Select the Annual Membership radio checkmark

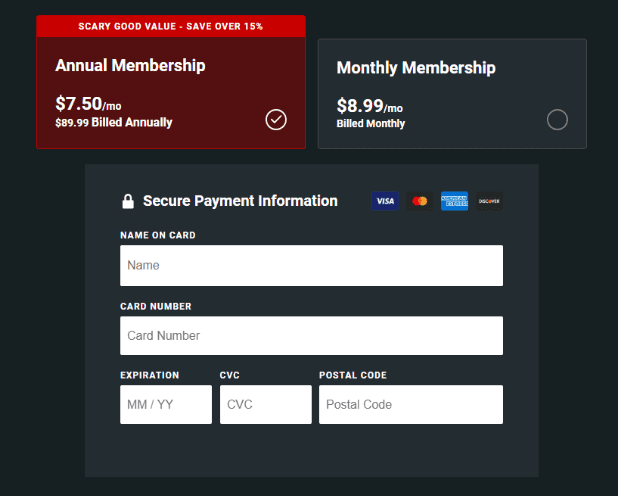pyautogui.click(x=276, y=119)
